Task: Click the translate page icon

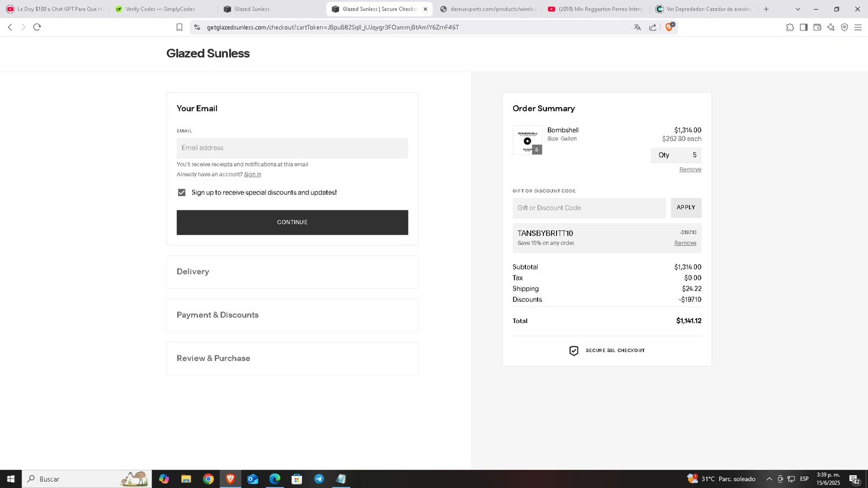Action: tap(637, 27)
